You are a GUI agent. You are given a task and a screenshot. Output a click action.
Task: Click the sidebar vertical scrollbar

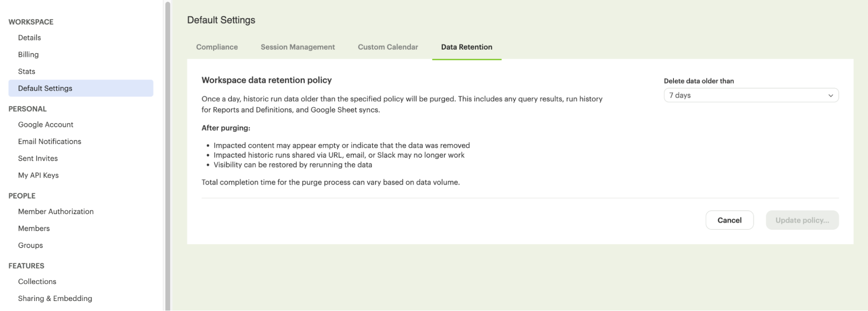(168, 155)
